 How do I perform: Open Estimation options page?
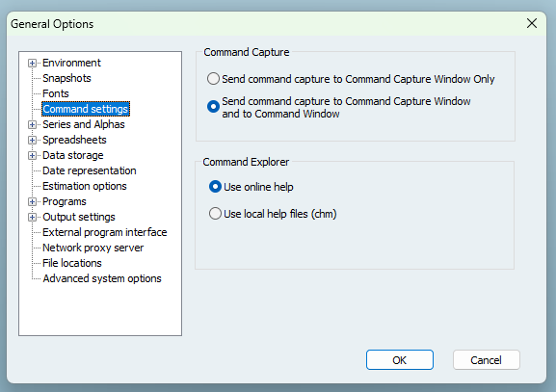[85, 186]
